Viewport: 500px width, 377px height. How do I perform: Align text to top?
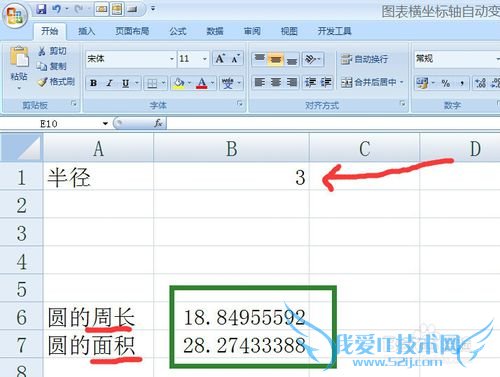coord(259,59)
